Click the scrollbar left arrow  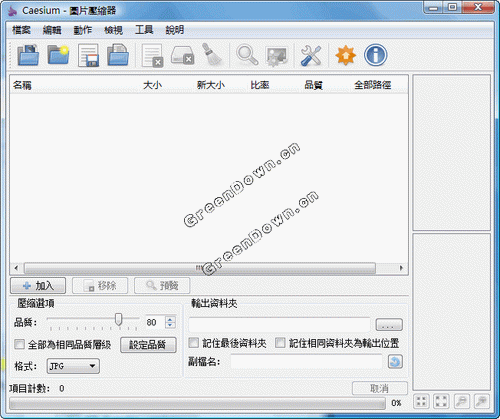coord(16,268)
